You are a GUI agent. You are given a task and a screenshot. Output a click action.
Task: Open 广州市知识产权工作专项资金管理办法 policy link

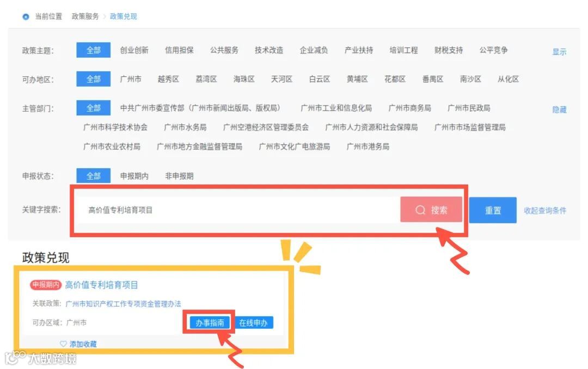123,304
